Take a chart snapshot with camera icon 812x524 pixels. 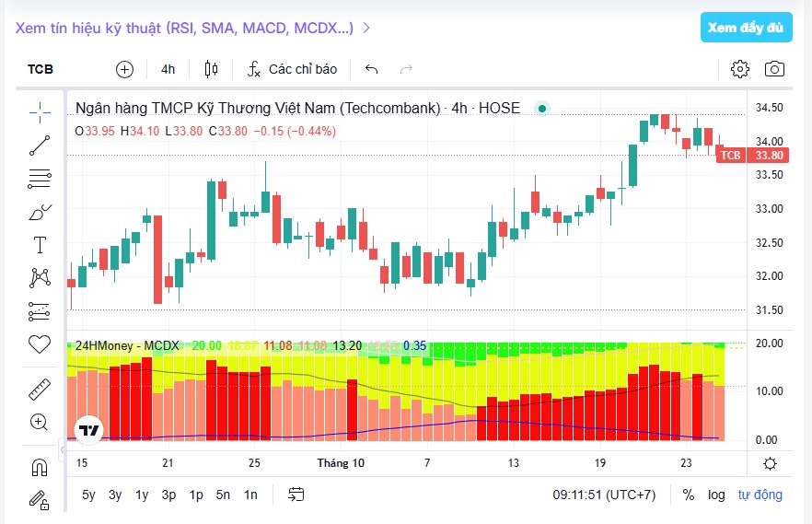click(774, 69)
